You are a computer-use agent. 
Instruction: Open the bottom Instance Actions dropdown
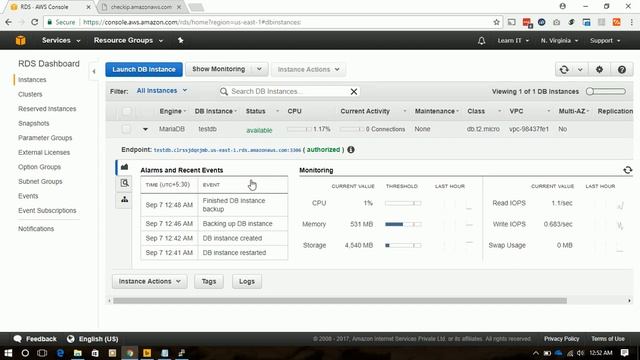click(150, 281)
